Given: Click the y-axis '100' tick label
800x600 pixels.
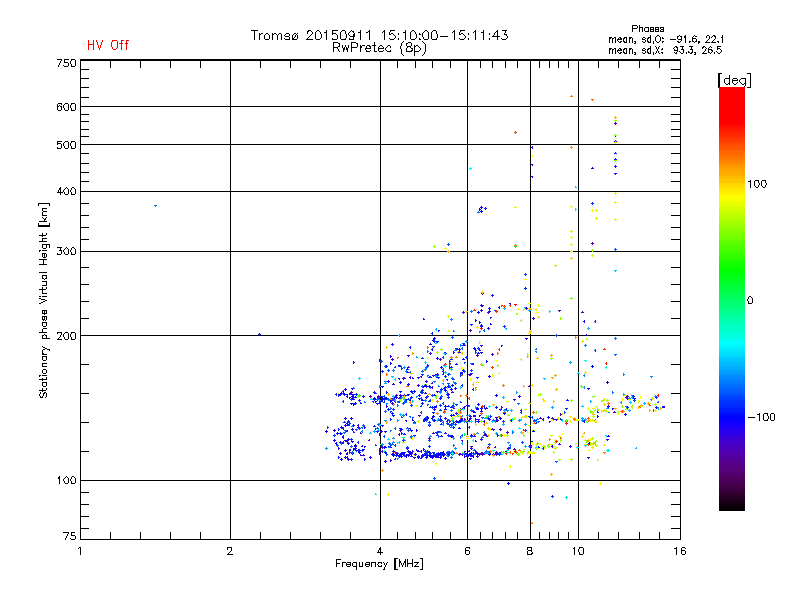Looking at the screenshot, I should pos(66,480).
